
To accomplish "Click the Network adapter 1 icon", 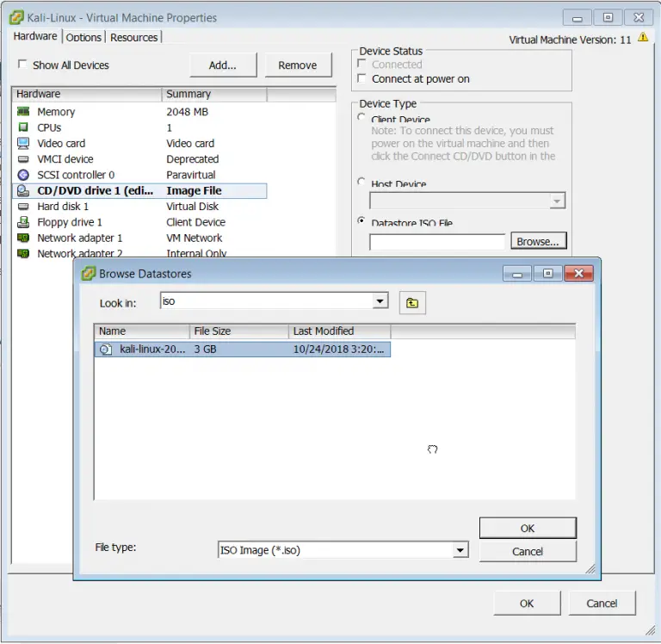I will pos(23,238).
